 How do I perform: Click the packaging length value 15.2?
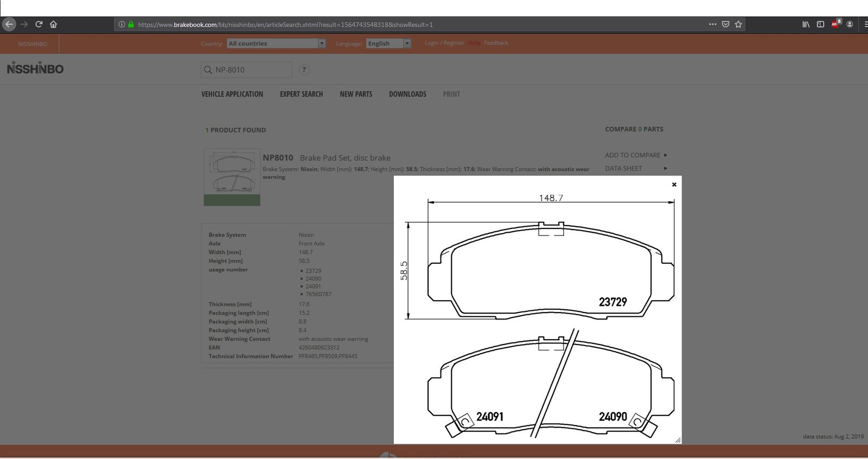coord(304,313)
